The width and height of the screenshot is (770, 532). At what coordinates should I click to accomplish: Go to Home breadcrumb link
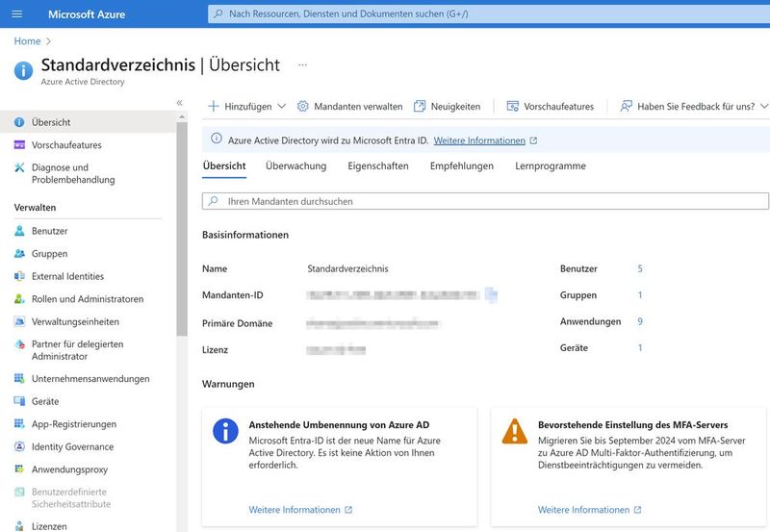point(27,41)
